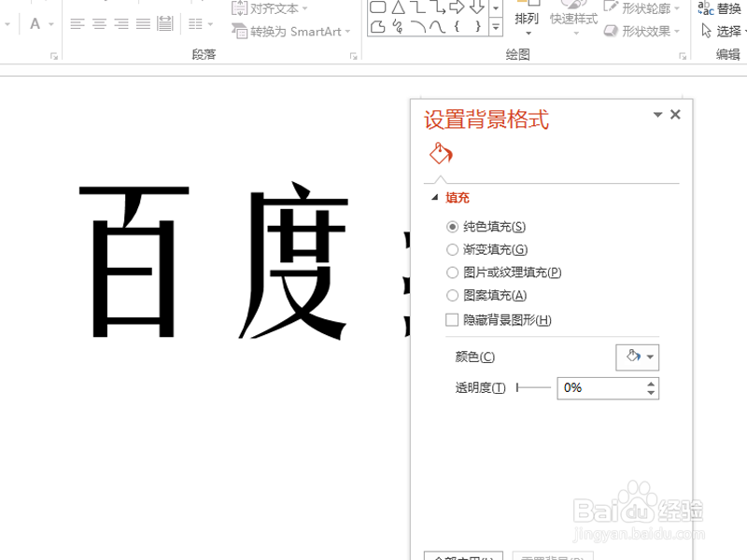The height and width of the screenshot is (560, 747).
Task: Click the 度 character on slide
Action: [x=293, y=260]
